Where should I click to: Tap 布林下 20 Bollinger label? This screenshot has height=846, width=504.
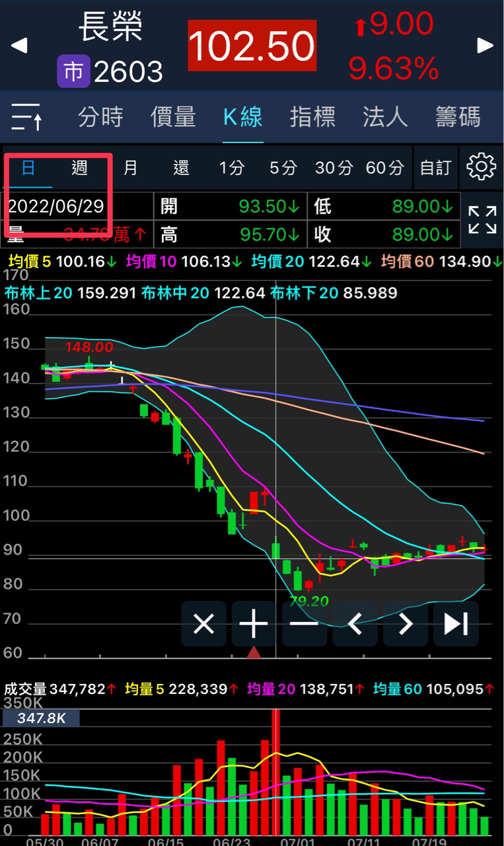[x=334, y=293]
